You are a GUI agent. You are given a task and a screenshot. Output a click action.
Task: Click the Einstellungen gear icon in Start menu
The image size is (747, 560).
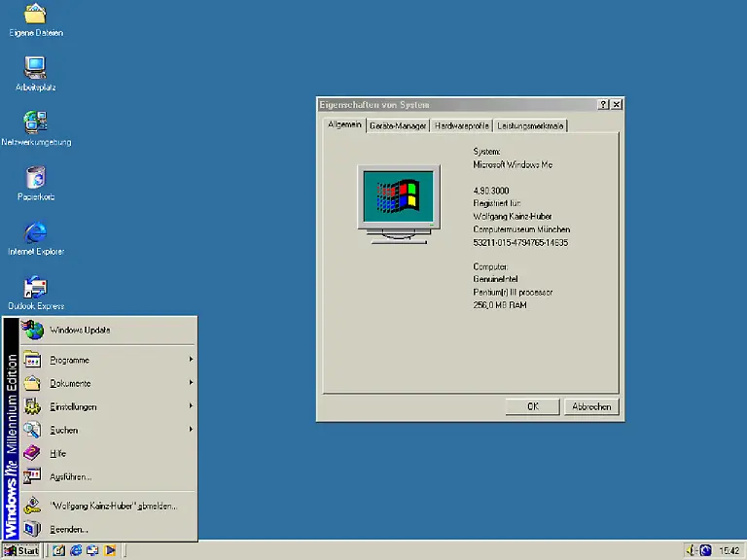point(32,406)
